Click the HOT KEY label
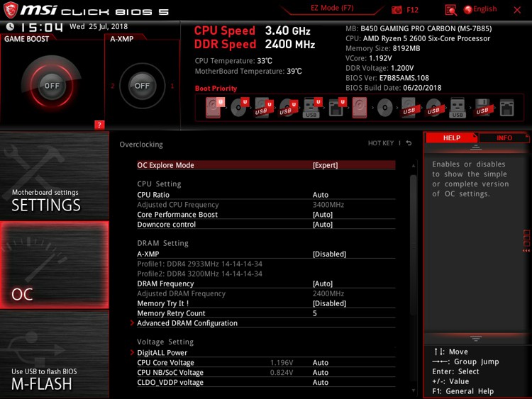 [x=381, y=143]
